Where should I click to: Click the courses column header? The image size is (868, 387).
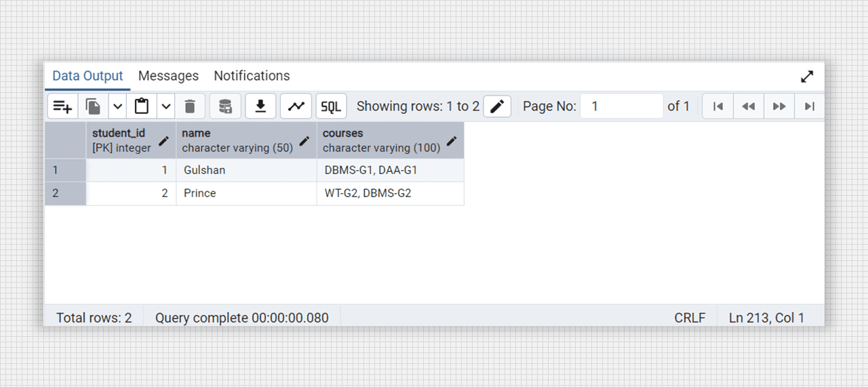click(x=391, y=140)
